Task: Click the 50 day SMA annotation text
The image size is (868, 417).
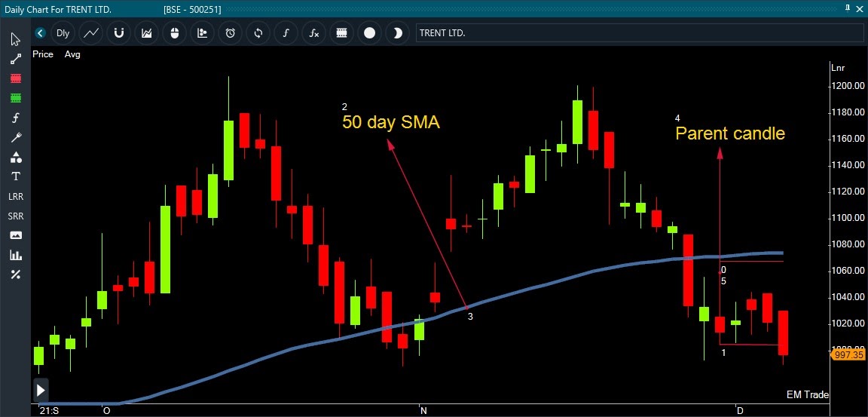Action: pos(391,122)
